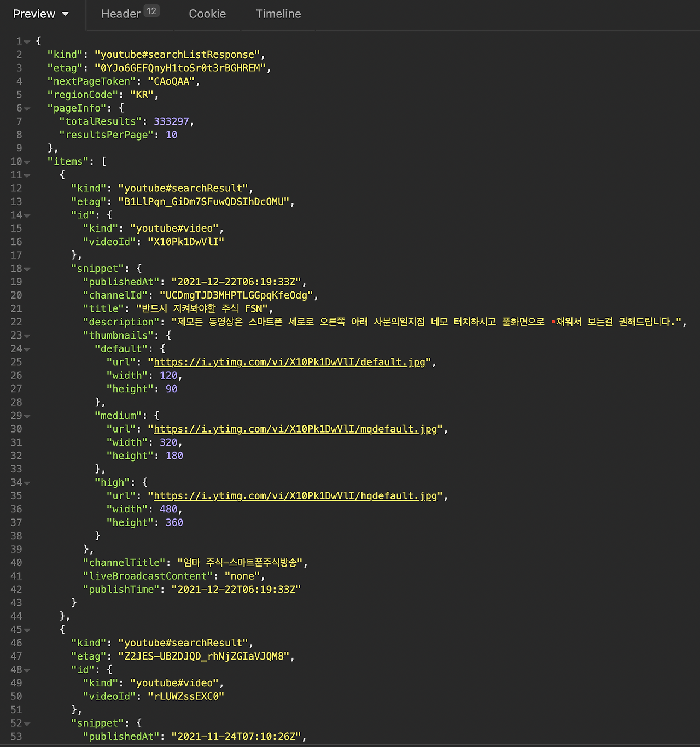
Task: Click the "channelTitle" key name
Action: (124, 563)
